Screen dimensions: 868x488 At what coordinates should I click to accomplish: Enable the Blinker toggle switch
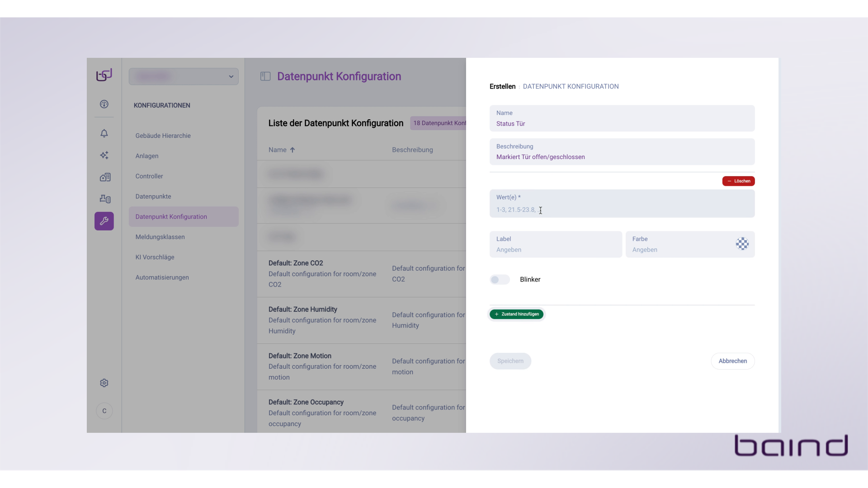(500, 280)
